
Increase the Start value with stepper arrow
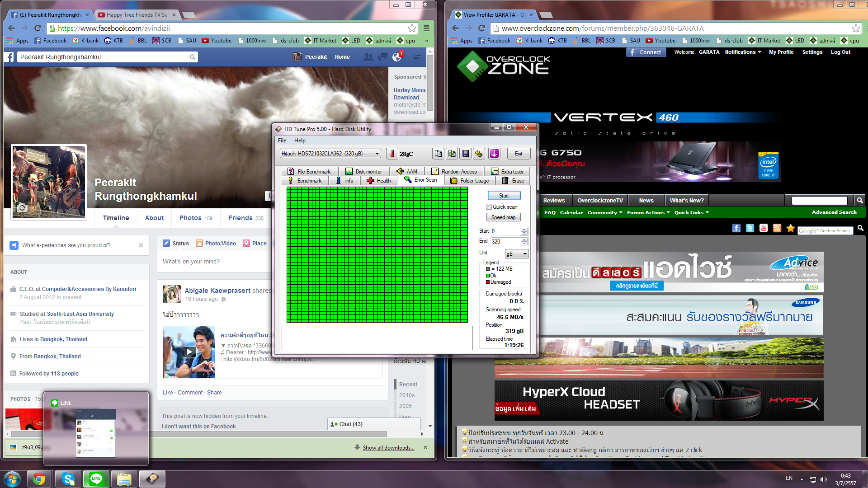(x=524, y=229)
